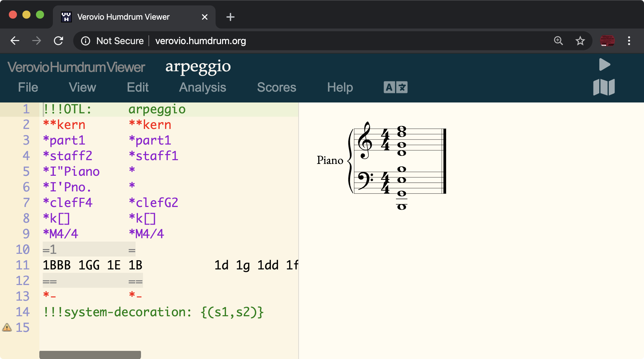Open the Analysis menu
The height and width of the screenshot is (359, 644).
[x=202, y=87]
